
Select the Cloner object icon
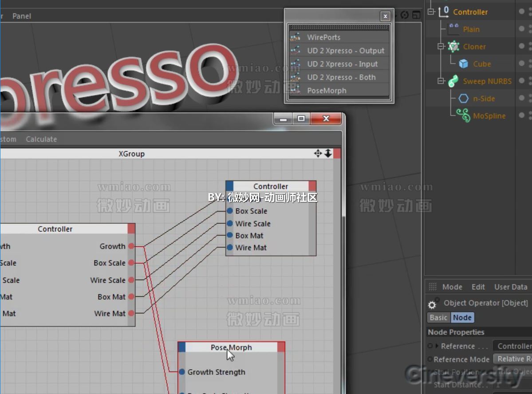click(454, 46)
